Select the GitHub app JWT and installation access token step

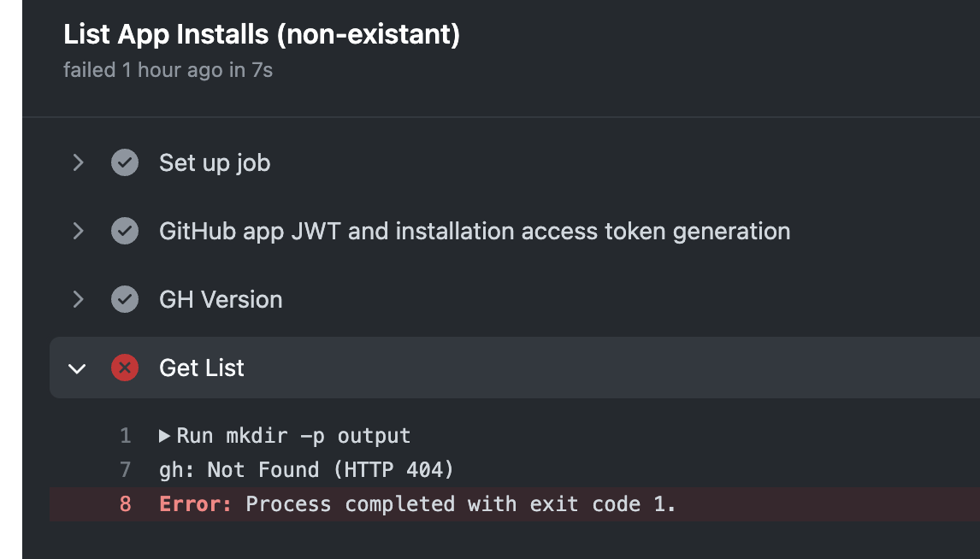(x=475, y=231)
